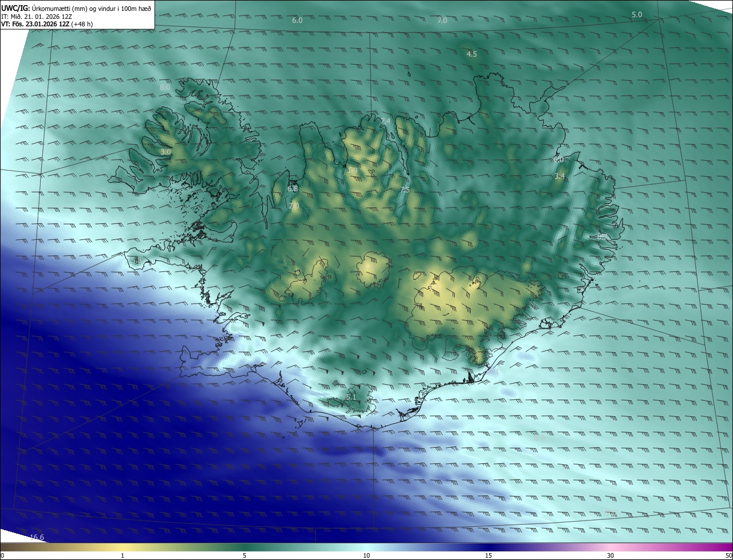Click the 5.0 value label on the map
733x560 pixels.
(x=637, y=14)
